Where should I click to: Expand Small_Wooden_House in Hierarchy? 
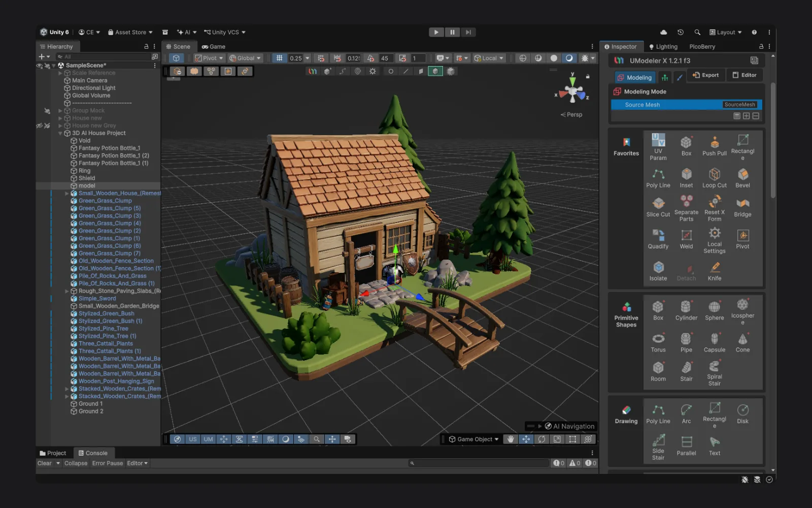point(67,194)
